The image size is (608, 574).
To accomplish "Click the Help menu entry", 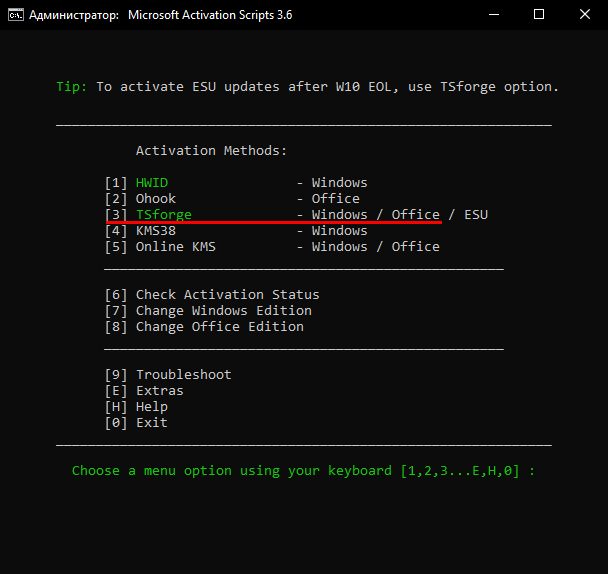I will pos(151,407).
